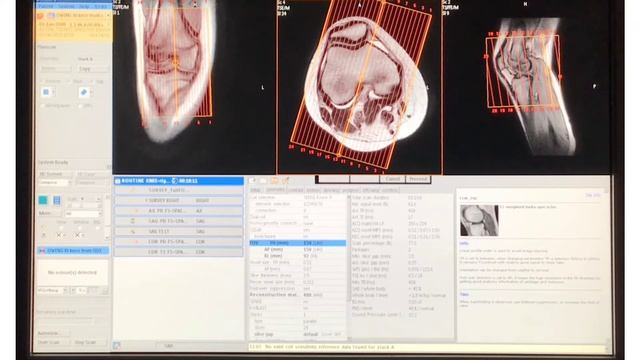This screenshot has width=640, height=360.
Task: Switch to the postproc parameter tab
Action: 350,191
